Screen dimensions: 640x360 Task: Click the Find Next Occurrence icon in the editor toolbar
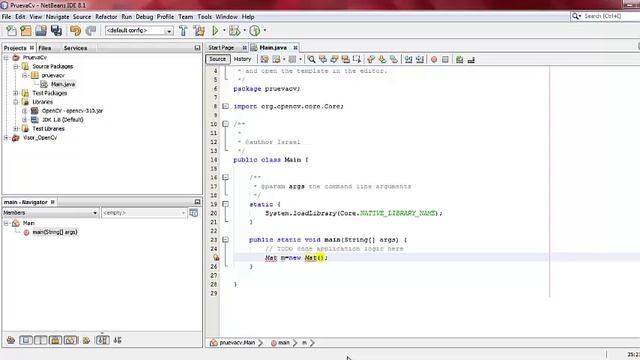coord(334,60)
